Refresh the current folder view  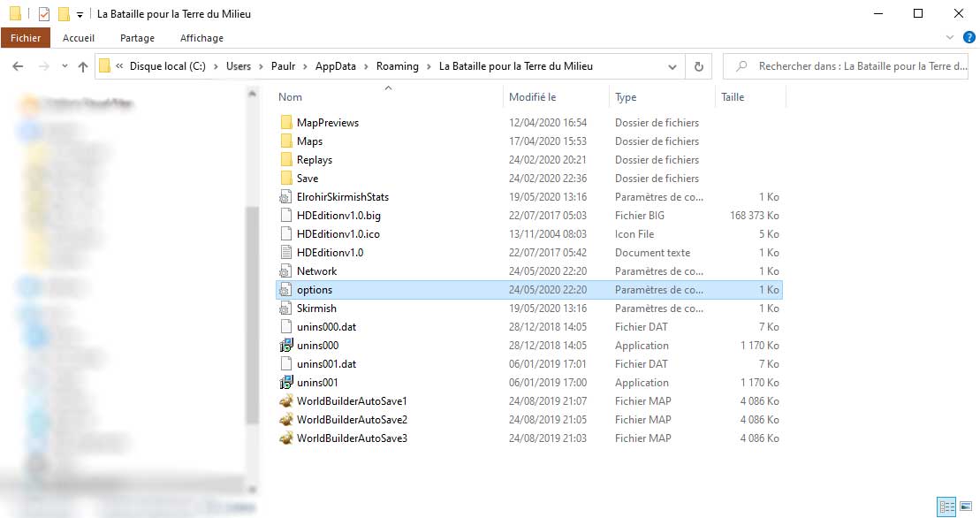coord(699,66)
